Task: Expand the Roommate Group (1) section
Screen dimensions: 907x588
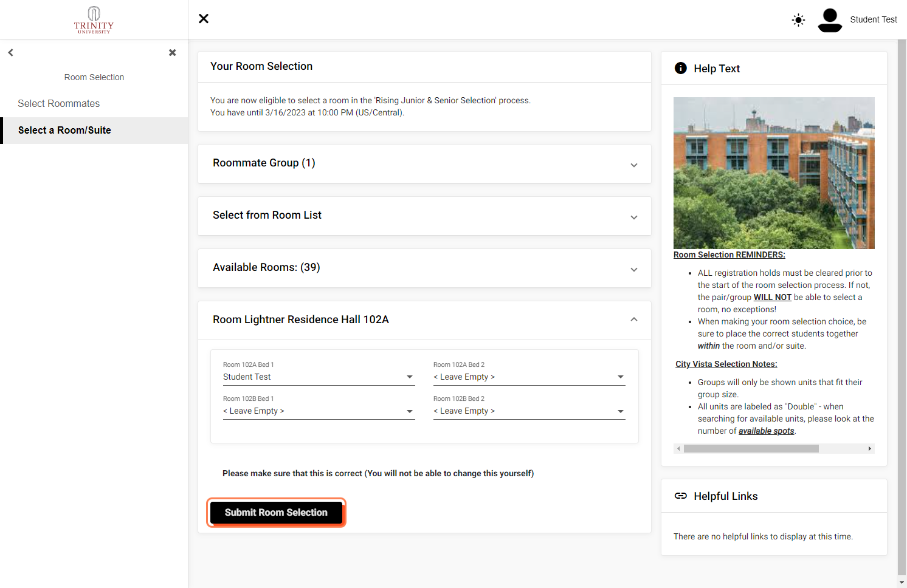Action: tap(424, 163)
